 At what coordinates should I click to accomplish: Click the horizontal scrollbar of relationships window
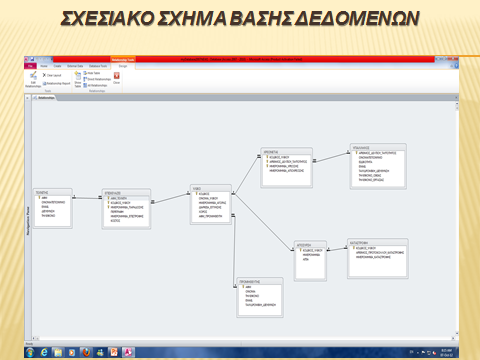[244, 338]
